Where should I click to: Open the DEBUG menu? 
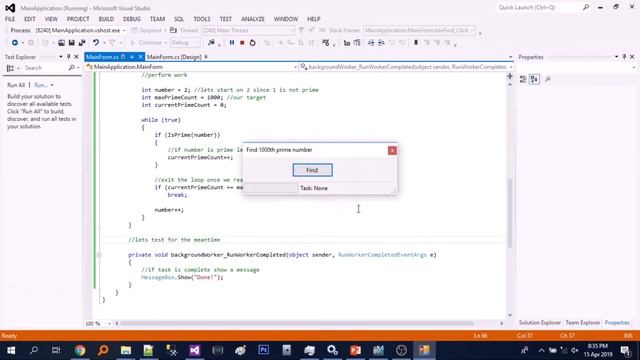(x=131, y=19)
